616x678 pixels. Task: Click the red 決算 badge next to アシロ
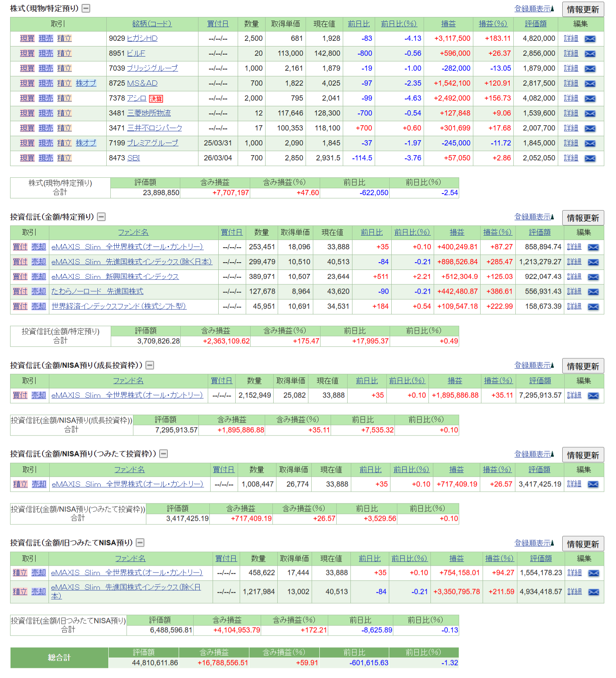click(x=156, y=99)
